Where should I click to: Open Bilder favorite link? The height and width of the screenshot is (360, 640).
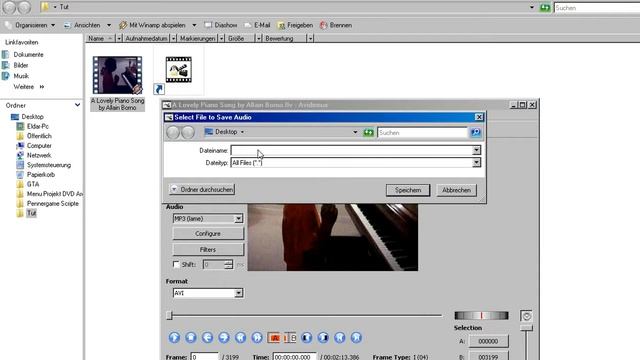coord(21,65)
